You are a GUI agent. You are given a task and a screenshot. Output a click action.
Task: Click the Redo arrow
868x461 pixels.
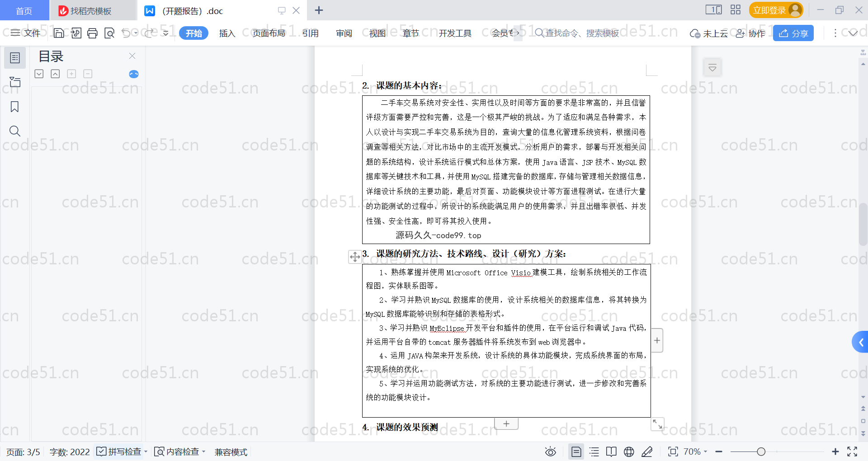[150, 33]
